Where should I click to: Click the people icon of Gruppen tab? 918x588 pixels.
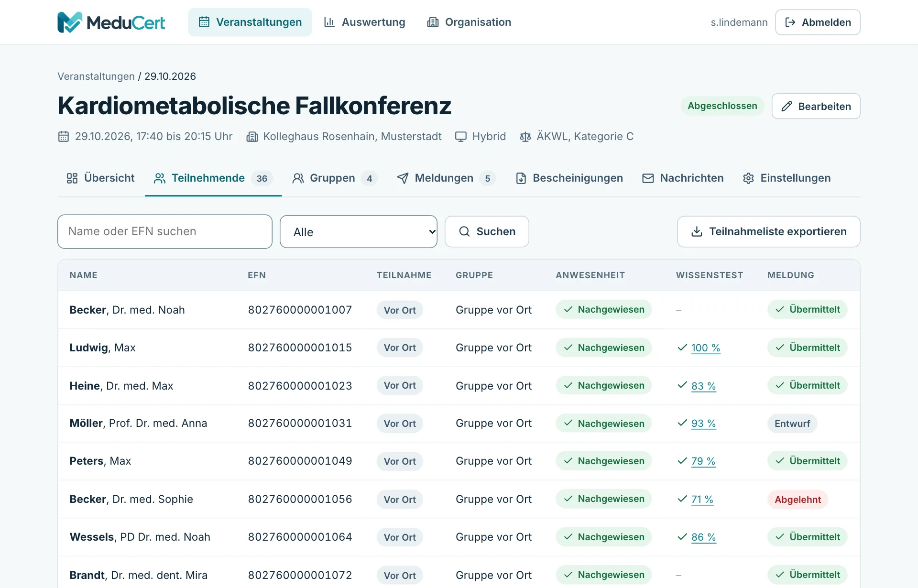298,178
